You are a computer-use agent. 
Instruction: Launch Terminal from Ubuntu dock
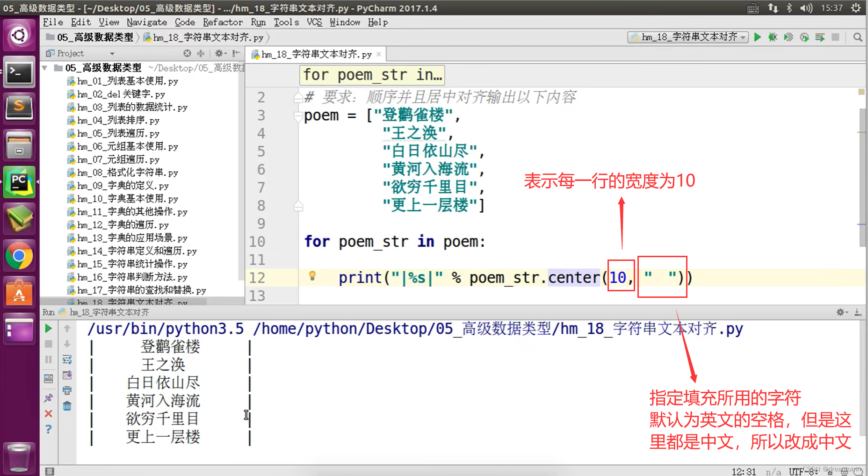[19, 72]
